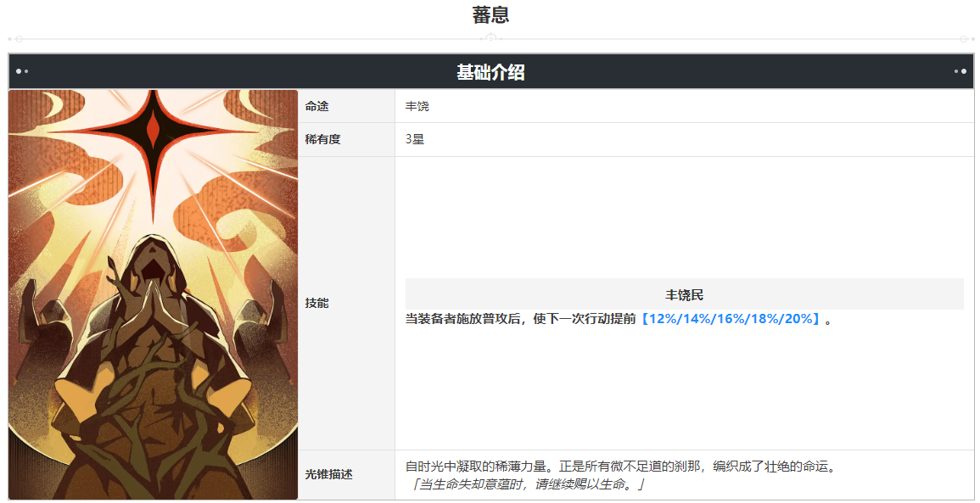
Task: Select the 技能 row label
Action: coord(316,303)
